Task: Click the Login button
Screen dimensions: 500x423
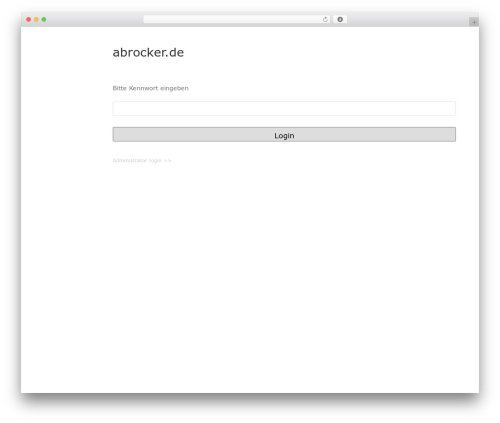Action: [284, 134]
